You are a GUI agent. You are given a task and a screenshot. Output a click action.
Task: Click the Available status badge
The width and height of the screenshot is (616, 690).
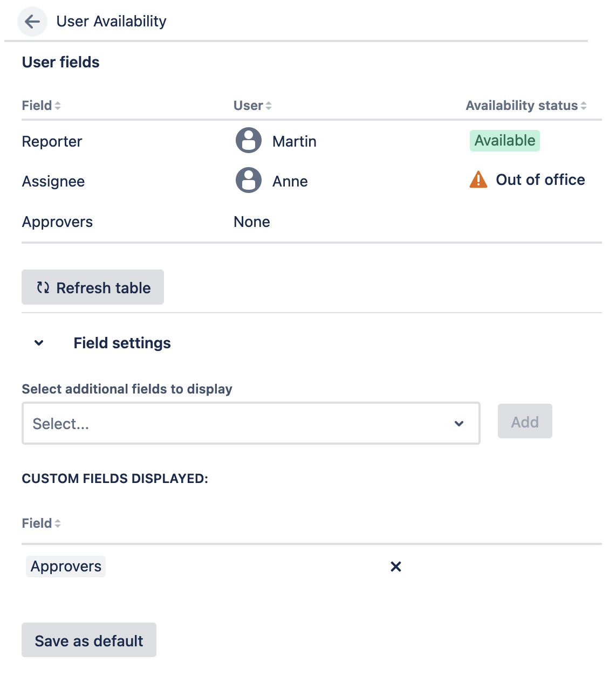(504, 141)
